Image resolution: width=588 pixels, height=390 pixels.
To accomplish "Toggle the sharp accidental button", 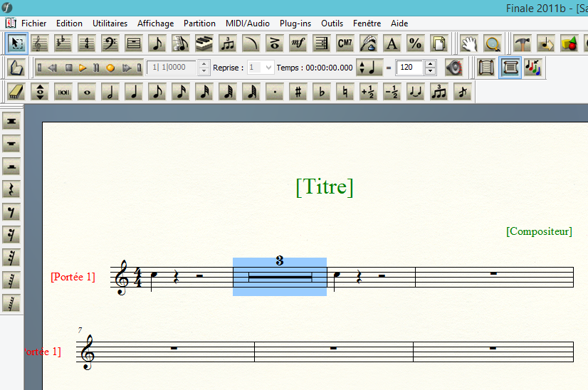I will point(298,92).
